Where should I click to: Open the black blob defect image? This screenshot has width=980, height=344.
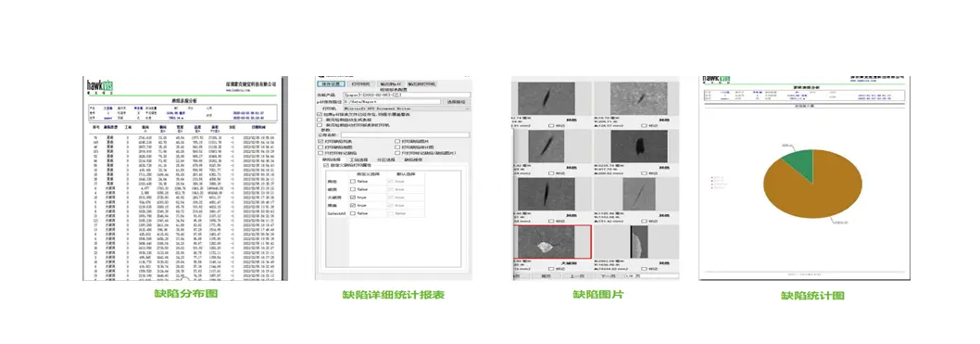coord(639,147)
